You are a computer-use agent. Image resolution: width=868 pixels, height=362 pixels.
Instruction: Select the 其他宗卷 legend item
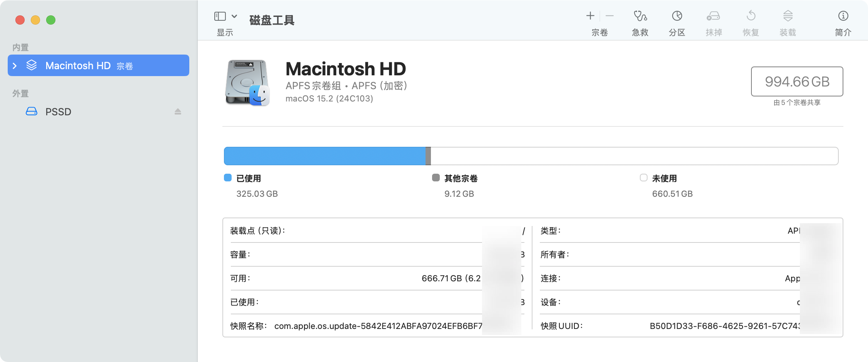point(436,178)
